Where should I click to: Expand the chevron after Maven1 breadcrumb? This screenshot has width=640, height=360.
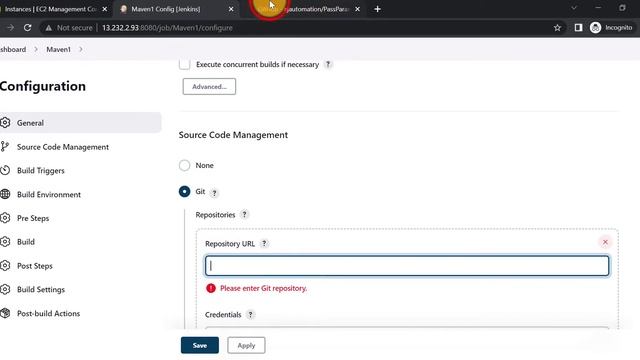81,49
